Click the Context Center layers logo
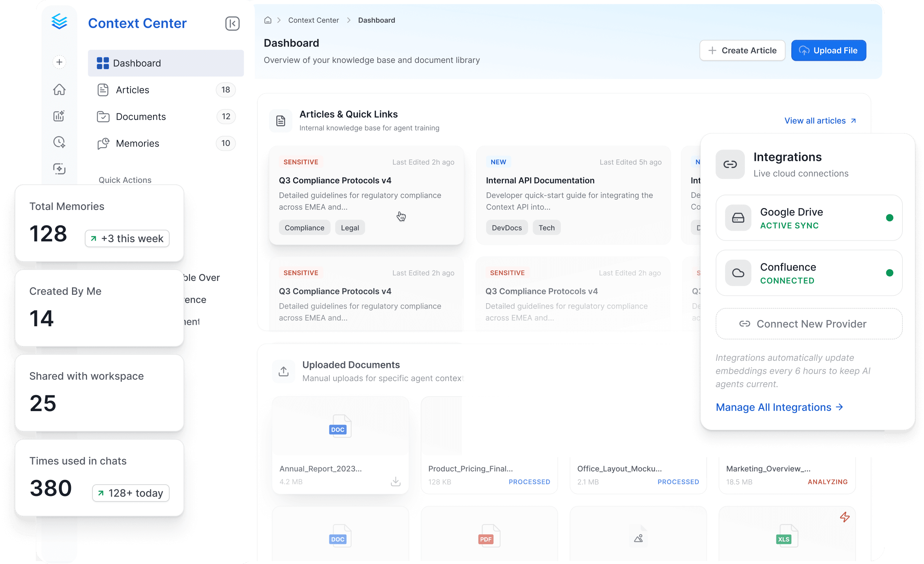The image size is (924, 564). tap(59, 21)
